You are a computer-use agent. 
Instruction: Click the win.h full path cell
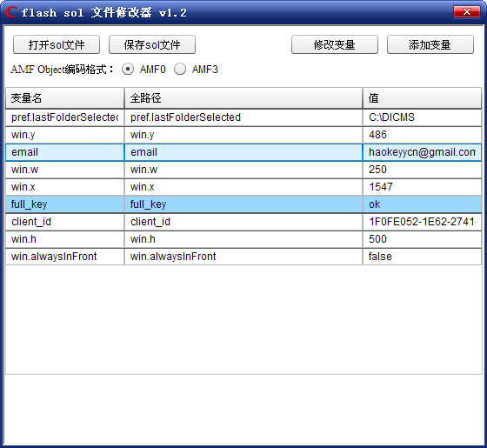(243, 239)
